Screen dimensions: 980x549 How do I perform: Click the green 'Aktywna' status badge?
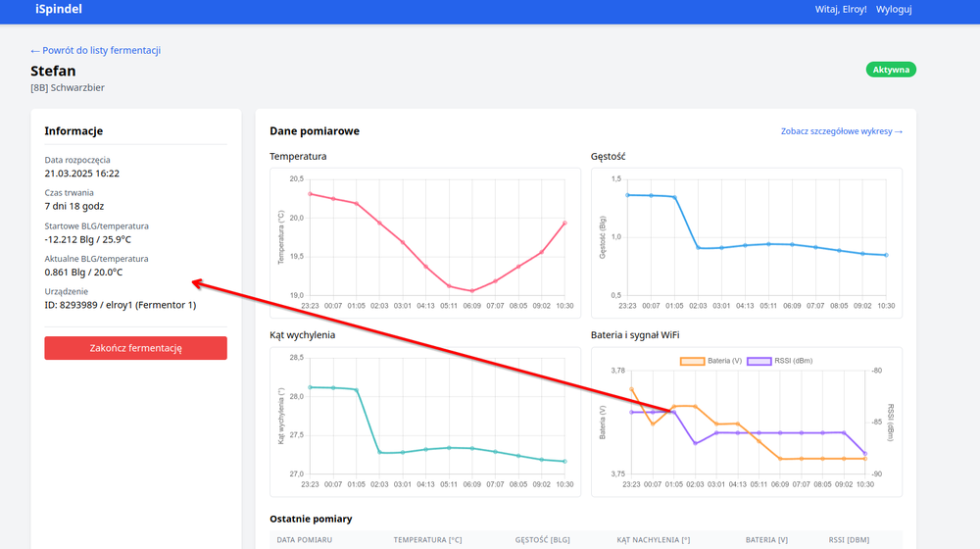click(x=890, y=70)
